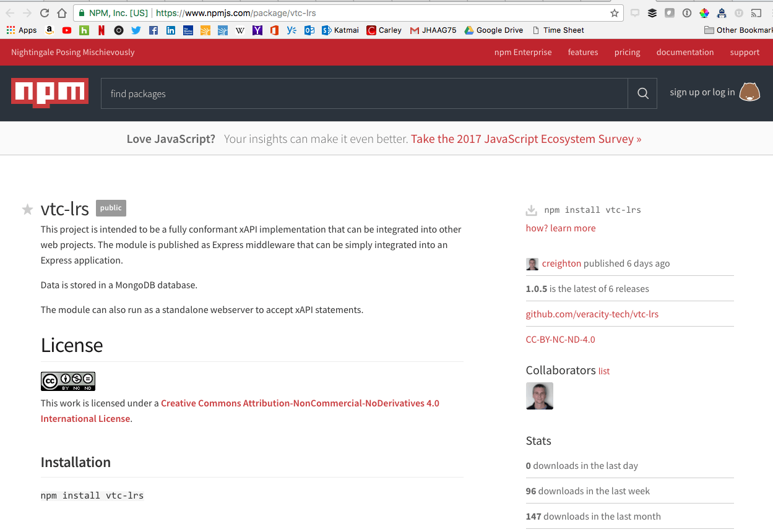Click the 1Password extension icon
773x532 pixels.
[687, 13]
